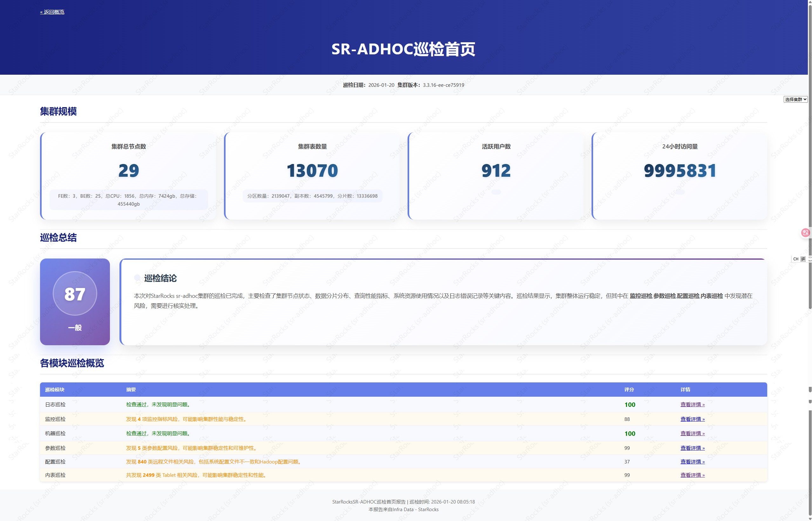This screenshot has height=521, width=812.
Task: Click the 评分 column header
Action: [629, 390]
